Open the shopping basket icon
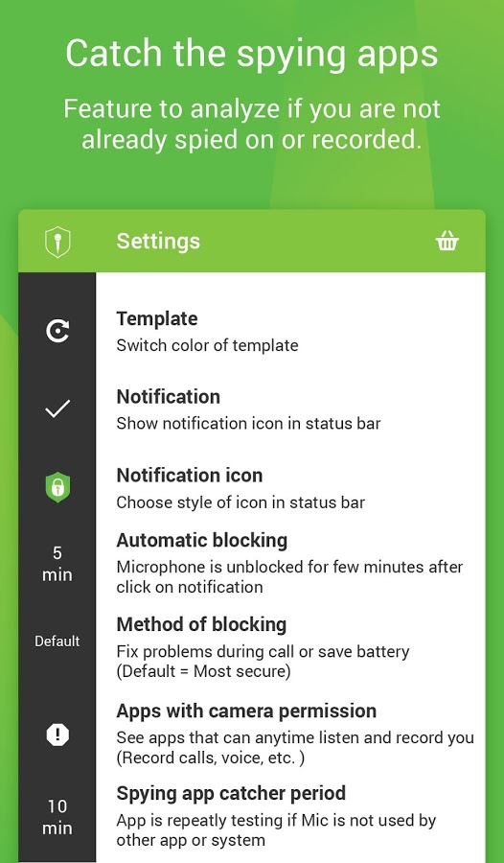The image size is (504, 863). tap(447, 241)
